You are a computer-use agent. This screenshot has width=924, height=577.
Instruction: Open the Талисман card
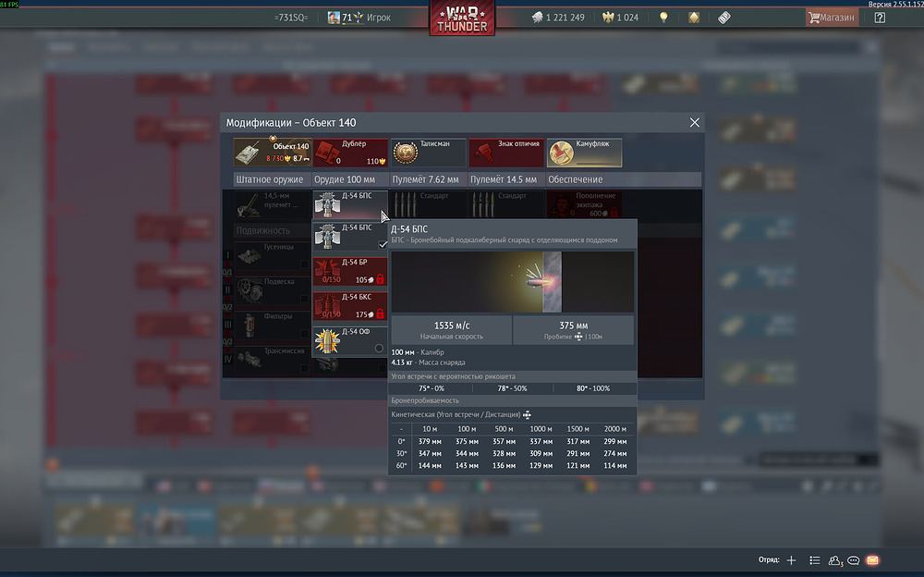(x=428, y=153)
